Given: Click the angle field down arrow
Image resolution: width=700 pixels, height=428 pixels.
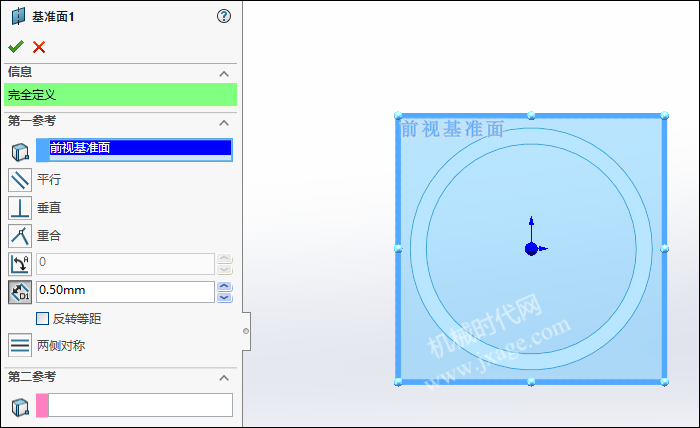Looking at the screenshot, I should tap(225, 269).
